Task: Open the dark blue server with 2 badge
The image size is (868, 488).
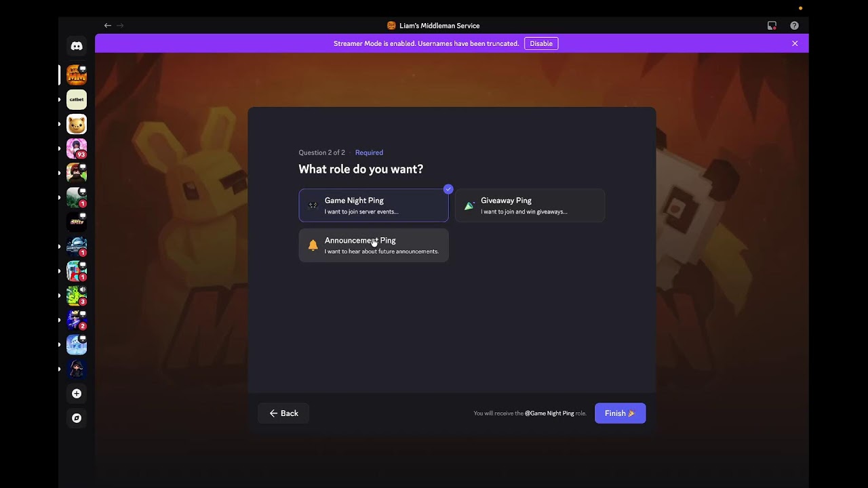Action: pyautogui.click(x=77, y=320)
